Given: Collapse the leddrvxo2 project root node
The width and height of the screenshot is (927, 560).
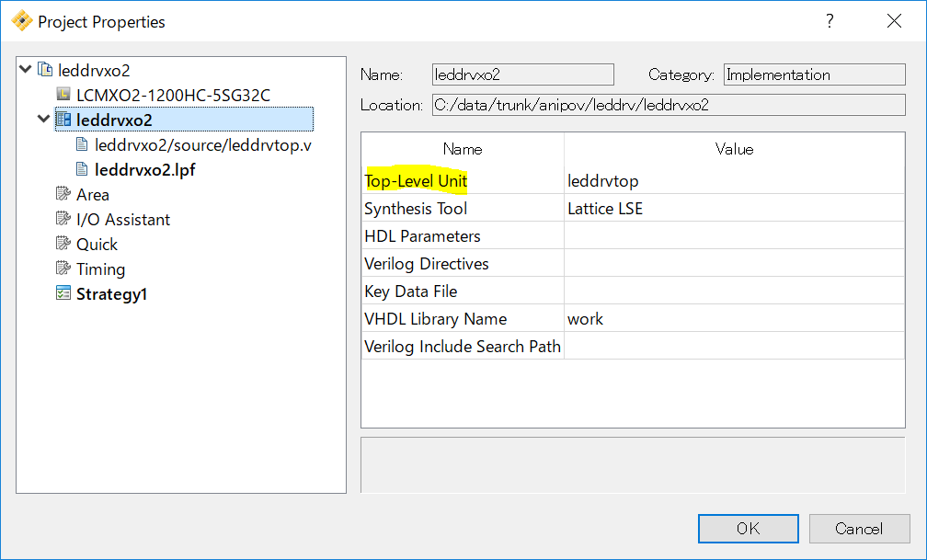Looking at the screenshot, I should point(26,69).
